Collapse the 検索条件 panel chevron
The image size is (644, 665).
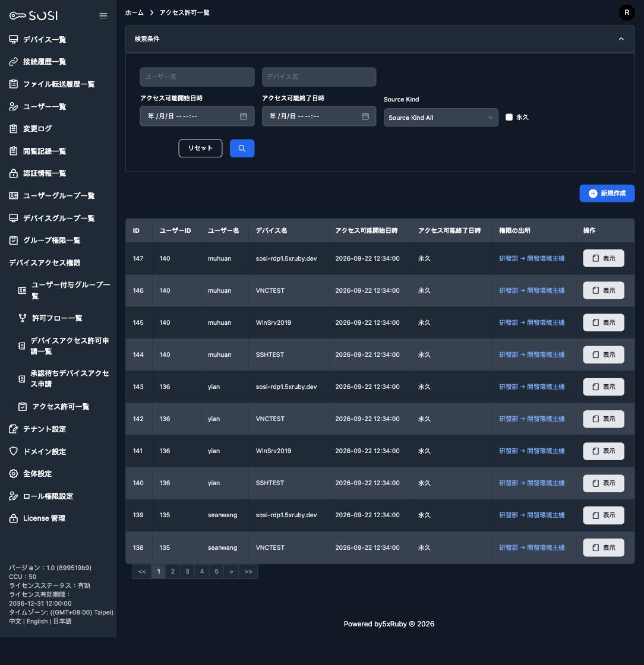coord(621,39)
